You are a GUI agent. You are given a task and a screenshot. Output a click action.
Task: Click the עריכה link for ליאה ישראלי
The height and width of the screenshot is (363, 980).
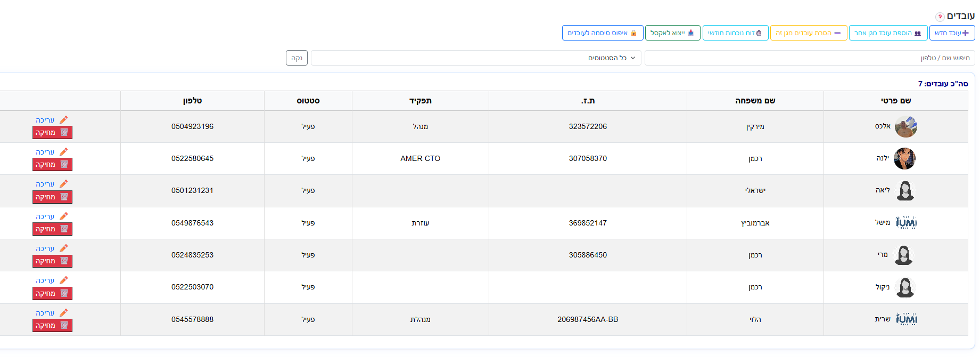coord(45,184)
